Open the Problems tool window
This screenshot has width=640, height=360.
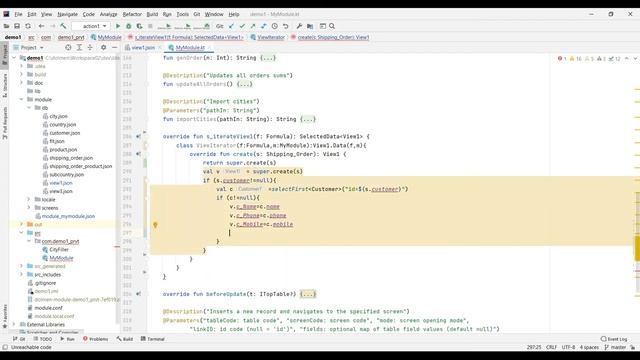click(96, 339)
